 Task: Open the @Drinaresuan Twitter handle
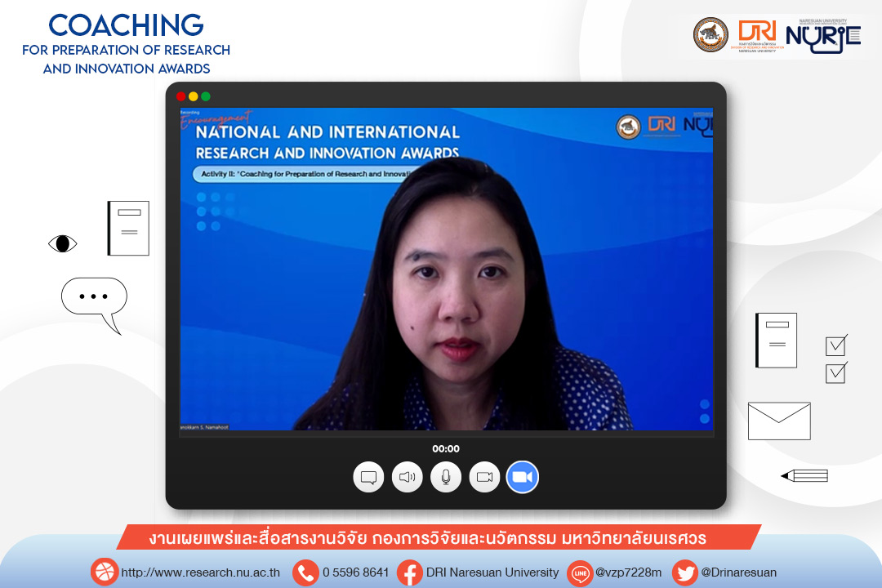pyautogui.click(x=738, y=572)
